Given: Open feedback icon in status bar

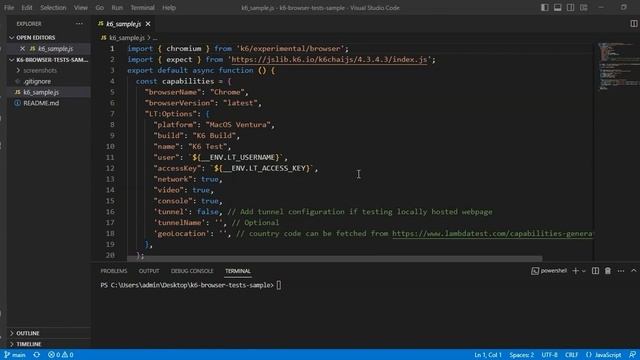Looking at the screenshot, I should click(x=632, y=355).
